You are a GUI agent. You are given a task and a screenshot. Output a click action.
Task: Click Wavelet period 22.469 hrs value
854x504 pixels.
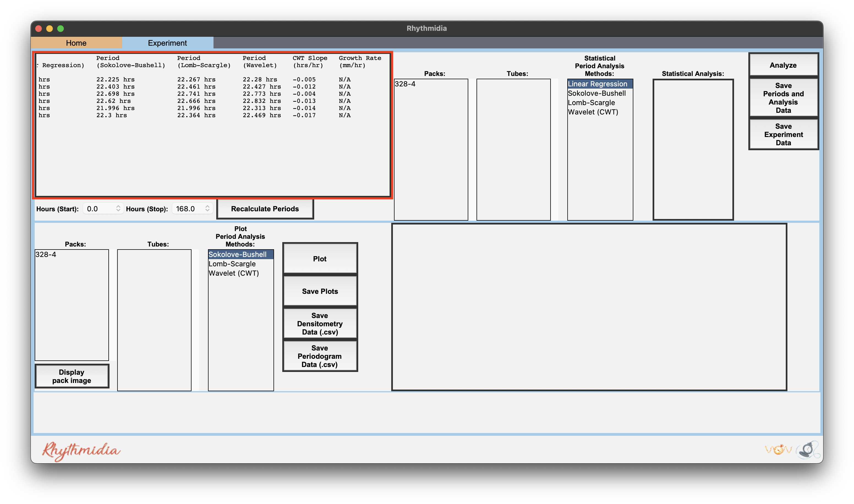(262, 115)
